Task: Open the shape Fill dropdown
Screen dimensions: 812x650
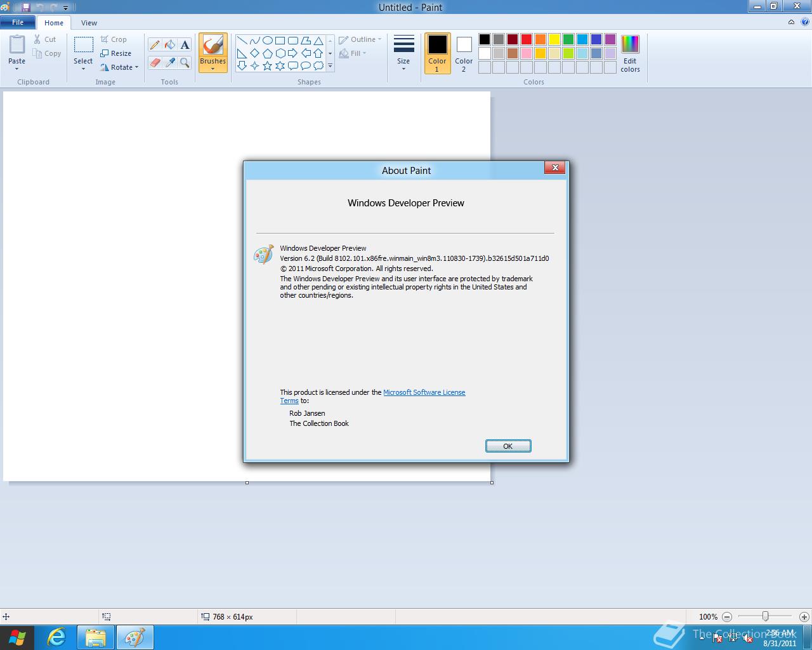Action: 353,53
